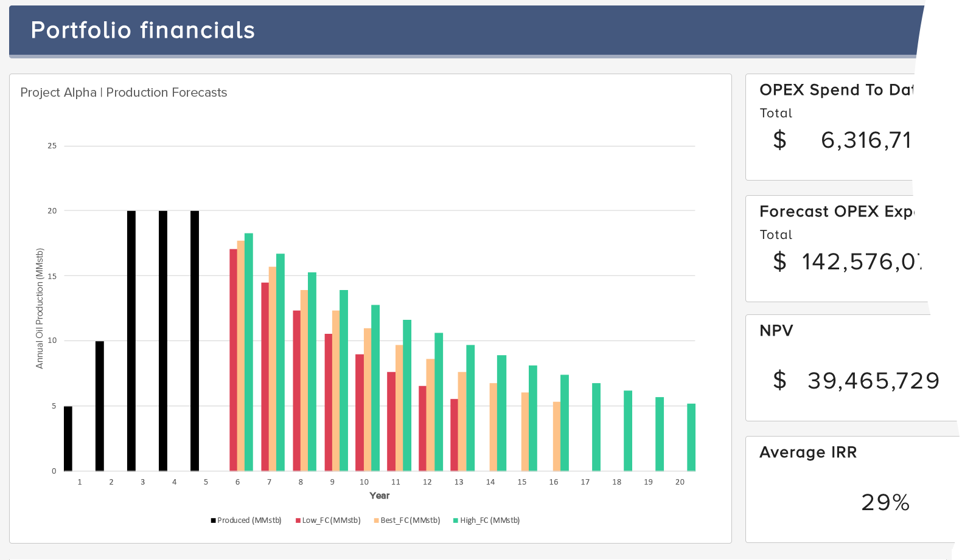Viewport: 976px width, 560px height.
Task: Select the black Produced bar at Year 3
Action: click(130, 340)
